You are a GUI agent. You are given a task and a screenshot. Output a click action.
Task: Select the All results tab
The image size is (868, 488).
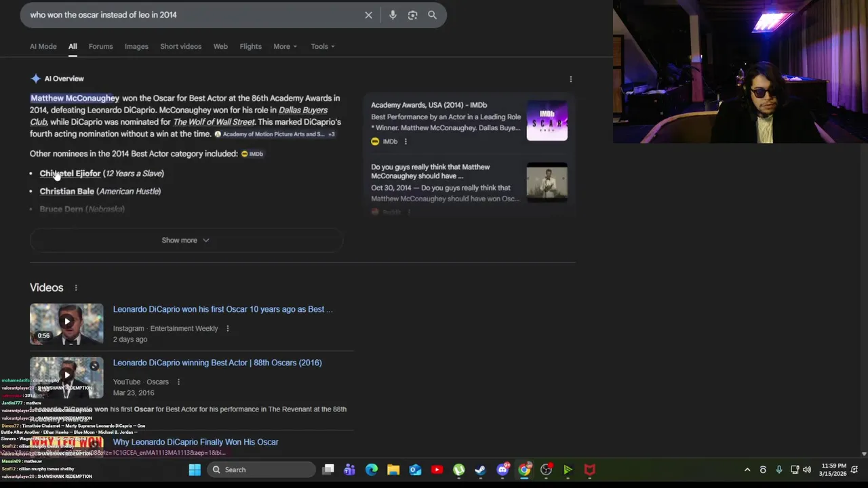(73, 47)
